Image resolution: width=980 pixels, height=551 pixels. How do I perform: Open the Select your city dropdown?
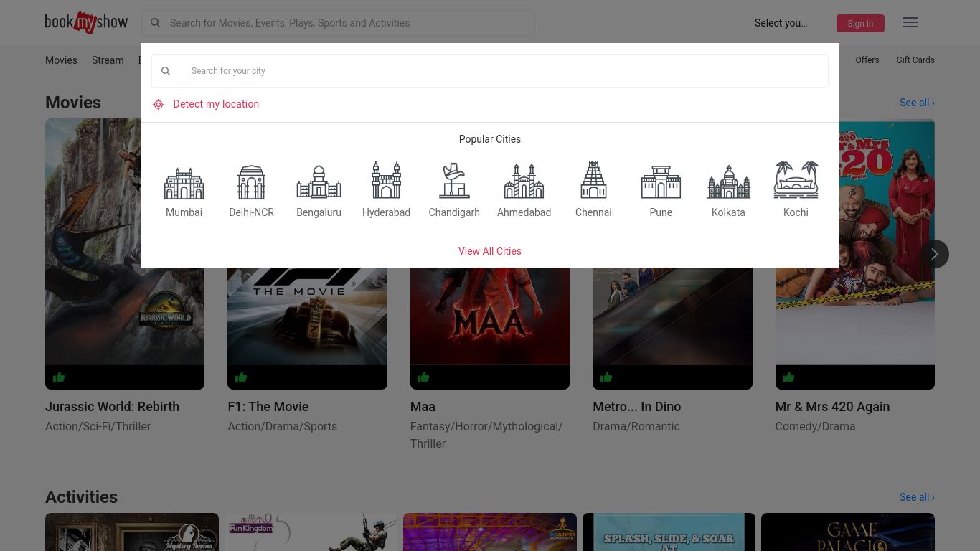781,23
